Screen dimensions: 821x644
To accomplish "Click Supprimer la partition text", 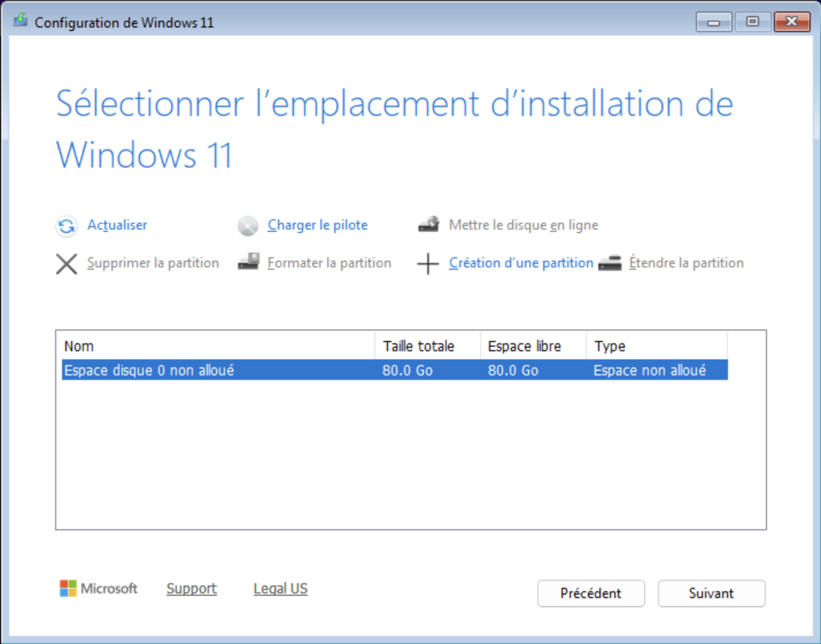I will pos(153,263).
